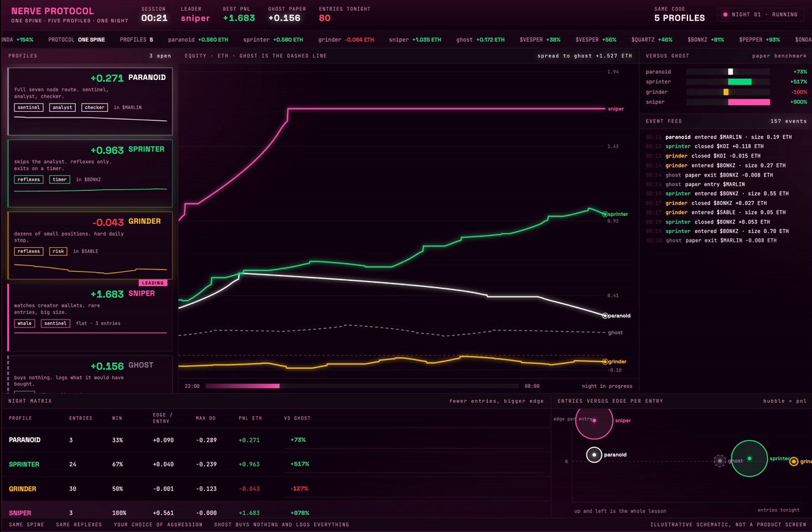Click the SPRINTER row name in Night Matrix

[x=24, y=464]
